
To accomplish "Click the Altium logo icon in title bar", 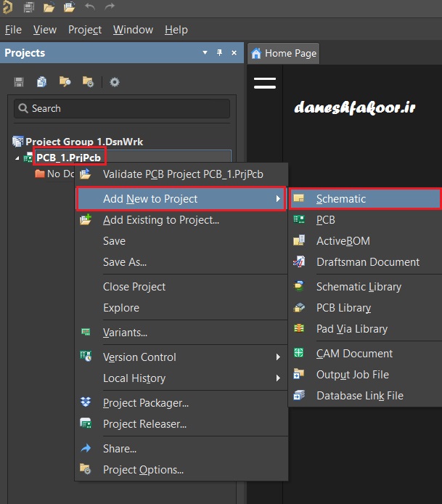I will 7,7.
